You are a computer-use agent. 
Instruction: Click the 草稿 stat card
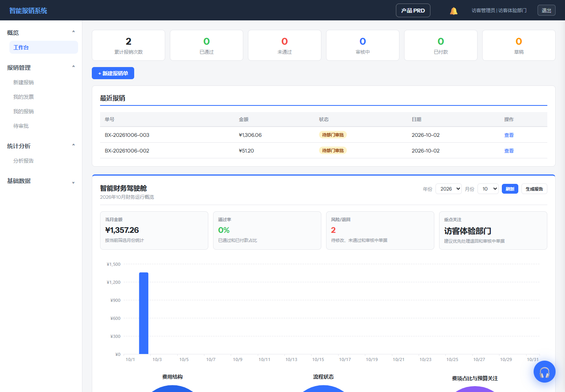(519, 45)
